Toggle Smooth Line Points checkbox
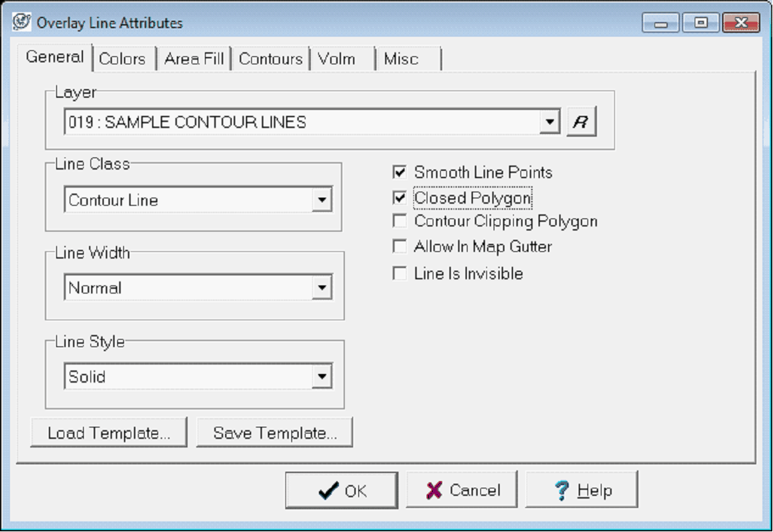 click(x=400, y=172)
